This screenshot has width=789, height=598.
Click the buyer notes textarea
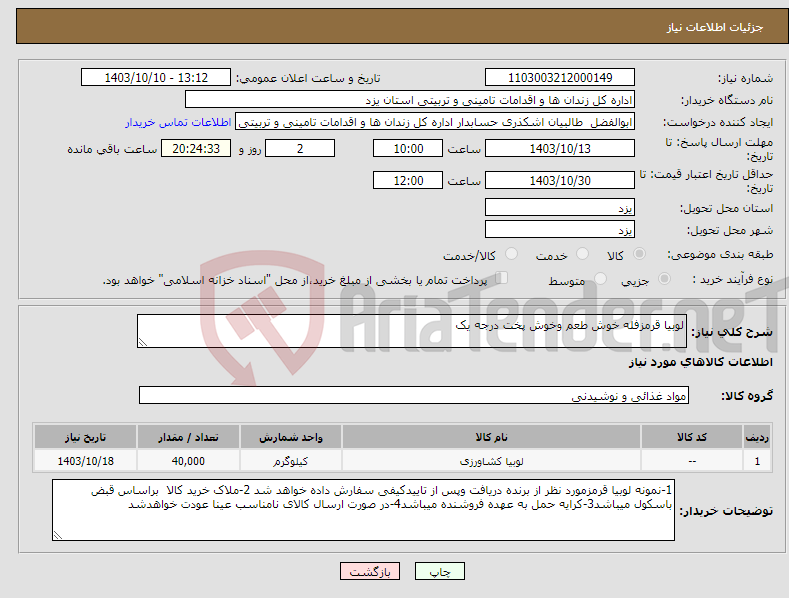(x=363, y=510)
